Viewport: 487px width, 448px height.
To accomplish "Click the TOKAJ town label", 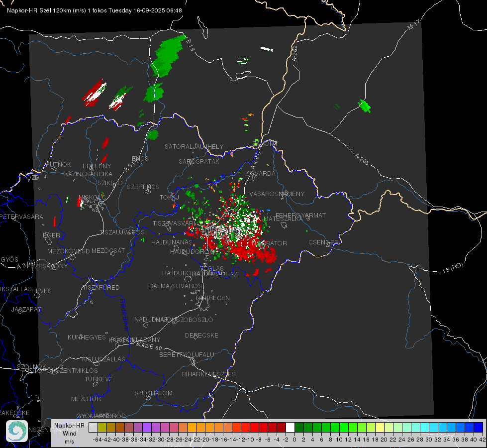I will pyautogui.click(x=169, y=198).
